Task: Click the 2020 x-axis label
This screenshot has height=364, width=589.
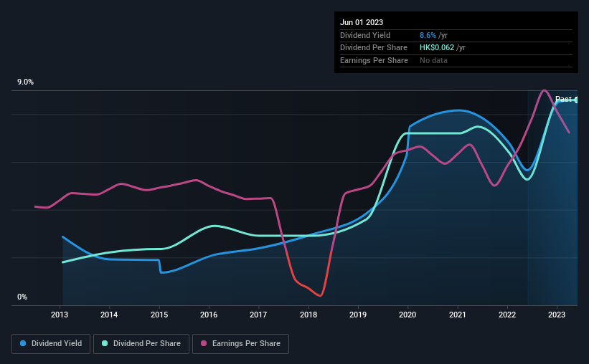Action: (407, 315)
